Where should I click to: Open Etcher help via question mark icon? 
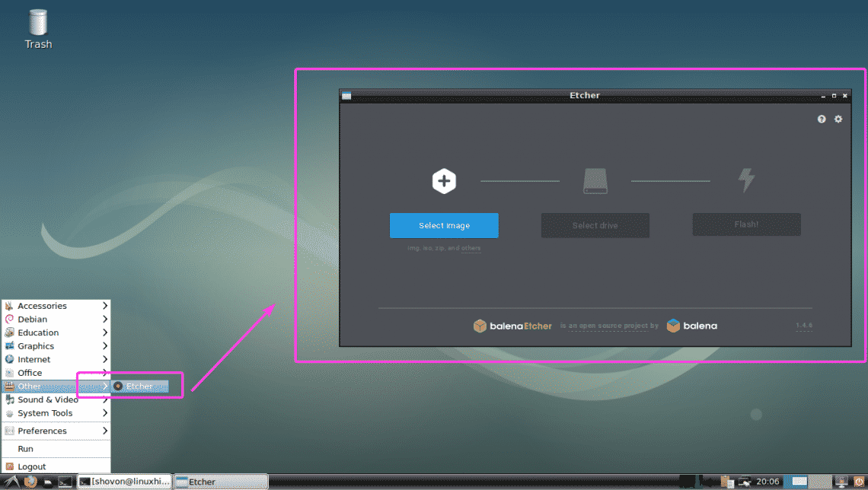[822, 119]
